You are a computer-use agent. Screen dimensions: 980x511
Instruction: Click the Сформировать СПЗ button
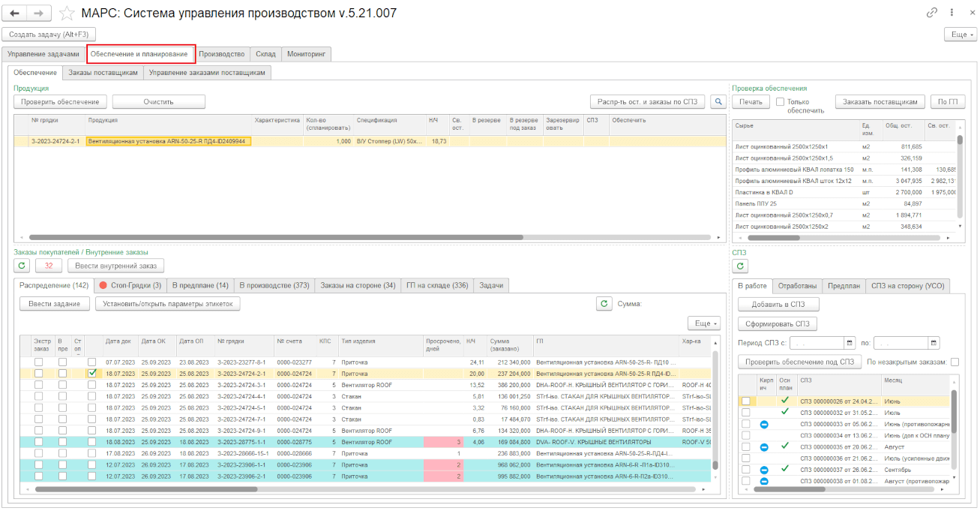778,323
